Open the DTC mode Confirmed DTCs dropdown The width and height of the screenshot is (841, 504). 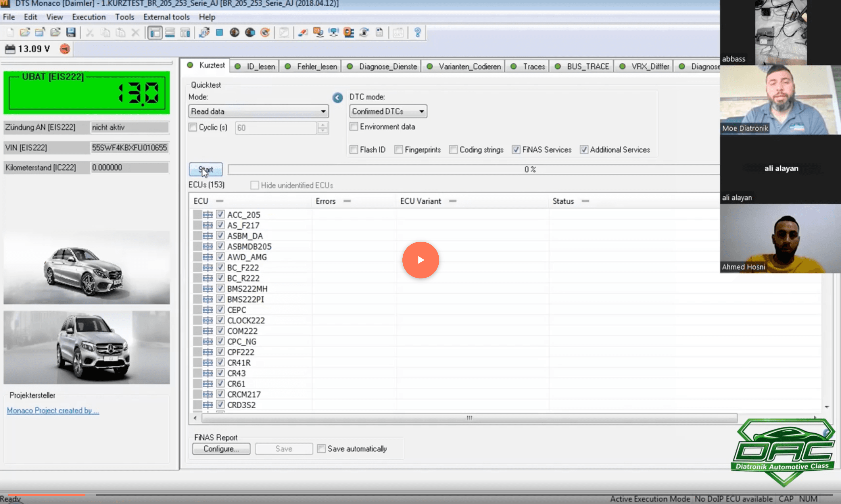point(388,111)
